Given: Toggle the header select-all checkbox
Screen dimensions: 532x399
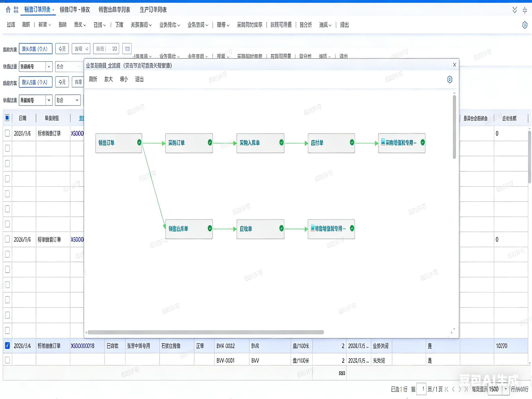Looking at the screenshot, I should (x=7, y=118).
